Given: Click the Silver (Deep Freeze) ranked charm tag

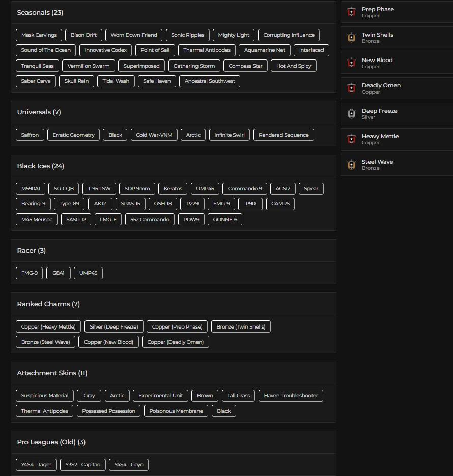Looking at the screenshot, I should click(x=114, y=327).
